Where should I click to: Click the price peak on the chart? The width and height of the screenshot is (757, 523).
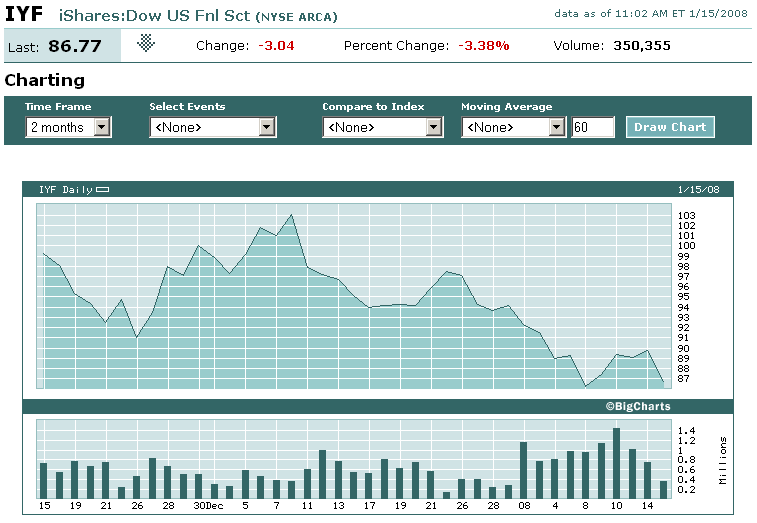coord(291,215)
